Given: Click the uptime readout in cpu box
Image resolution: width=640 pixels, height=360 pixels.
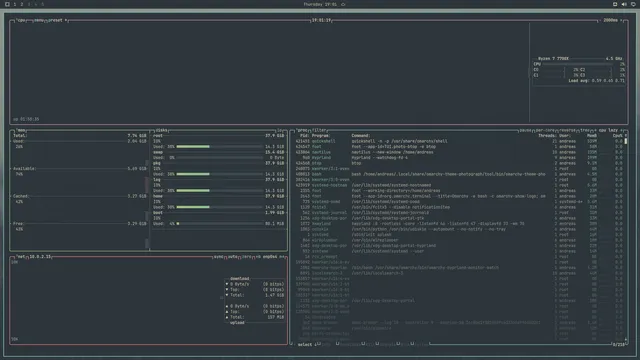Looking at the screenshot, I should 26,119.
